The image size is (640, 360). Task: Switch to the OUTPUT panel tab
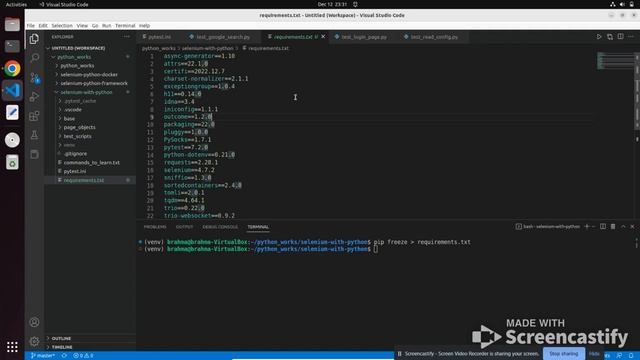[x=184, y=227]
